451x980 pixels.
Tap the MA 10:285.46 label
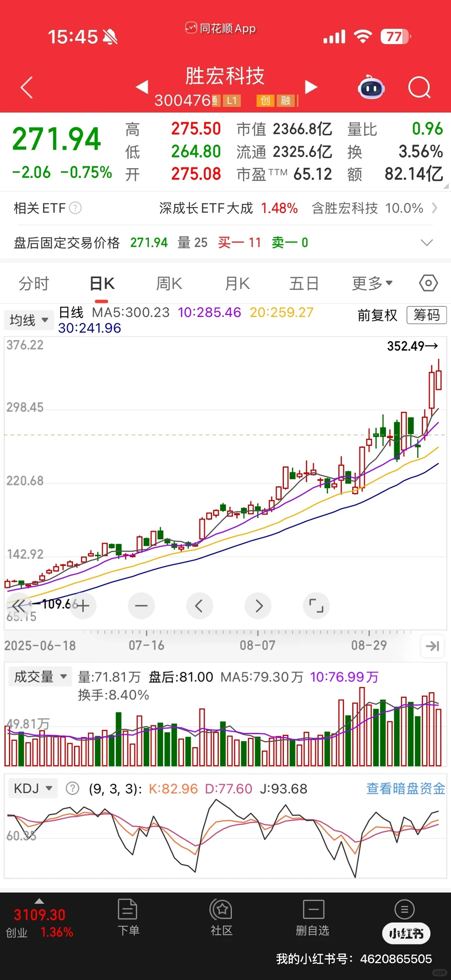[x=209, y=312]
